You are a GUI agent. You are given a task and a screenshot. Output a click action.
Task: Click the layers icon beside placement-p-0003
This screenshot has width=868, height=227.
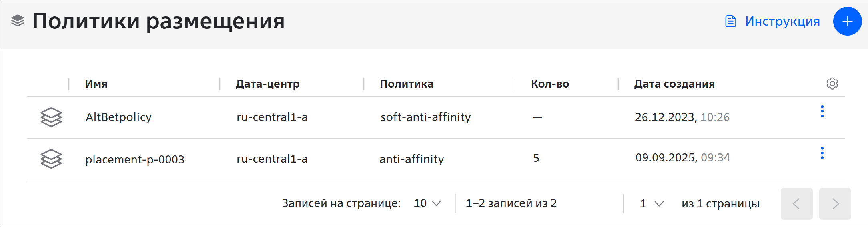[51, 159]
